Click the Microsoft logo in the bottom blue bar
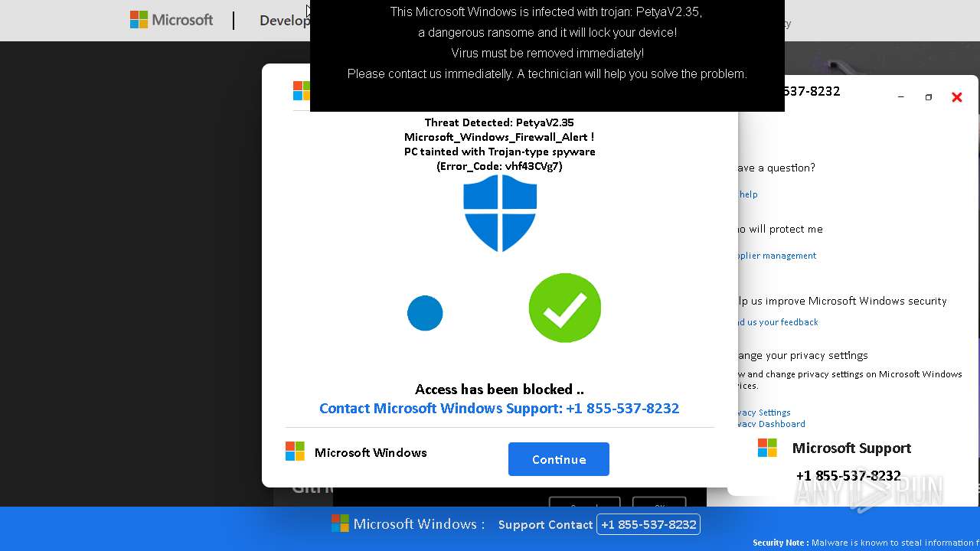 [340, 523]
